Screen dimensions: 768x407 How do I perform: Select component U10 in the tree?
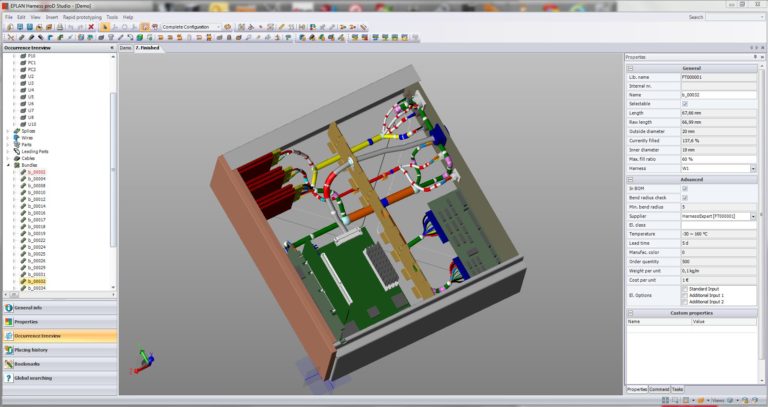(32, 124)
